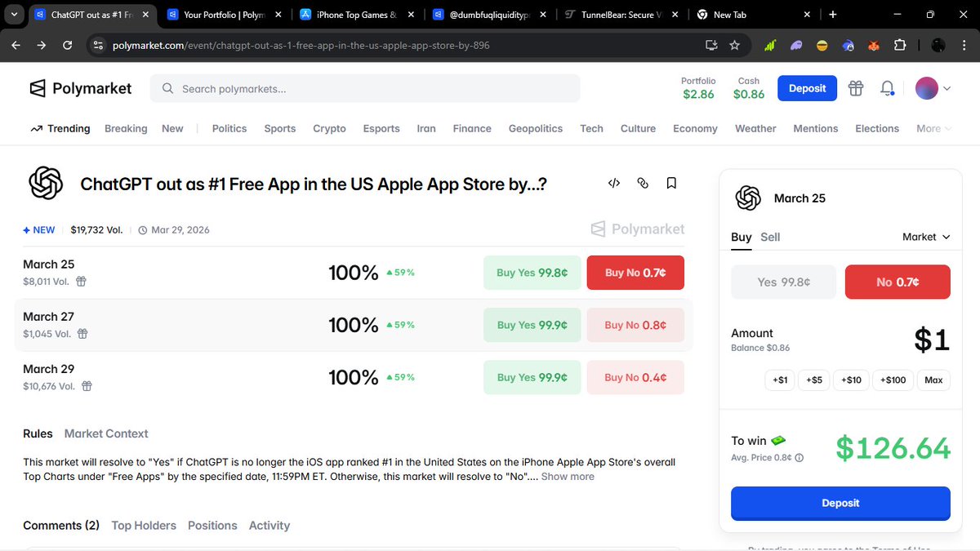Open the embed code icon
This screenshot has height=551, width=980.
tap(614, 184)
